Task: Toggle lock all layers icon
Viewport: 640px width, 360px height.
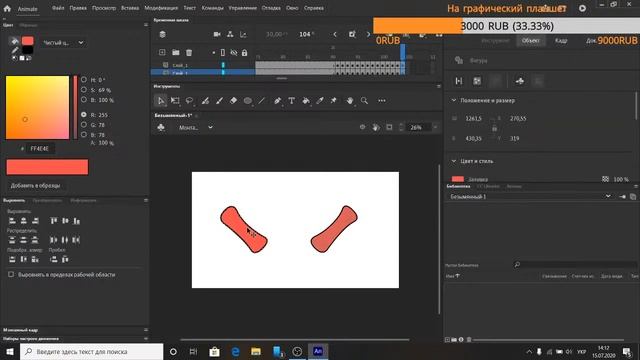Action: point(244,53)
